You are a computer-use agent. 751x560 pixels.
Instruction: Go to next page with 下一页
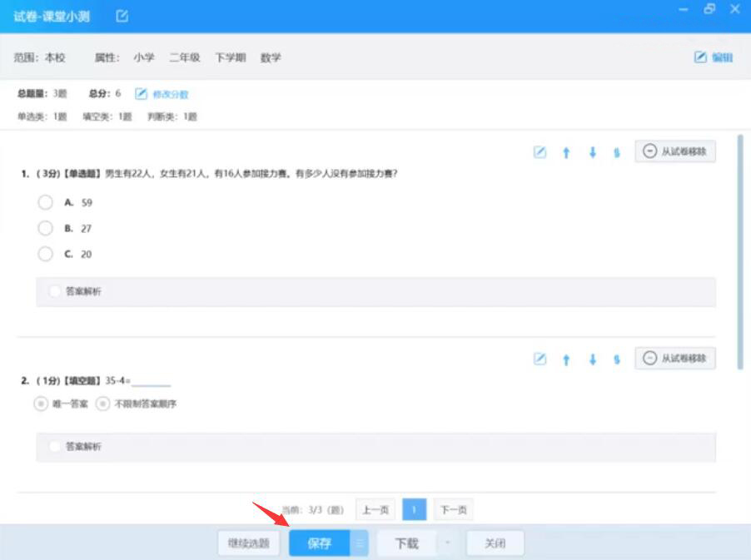(453, 510)
